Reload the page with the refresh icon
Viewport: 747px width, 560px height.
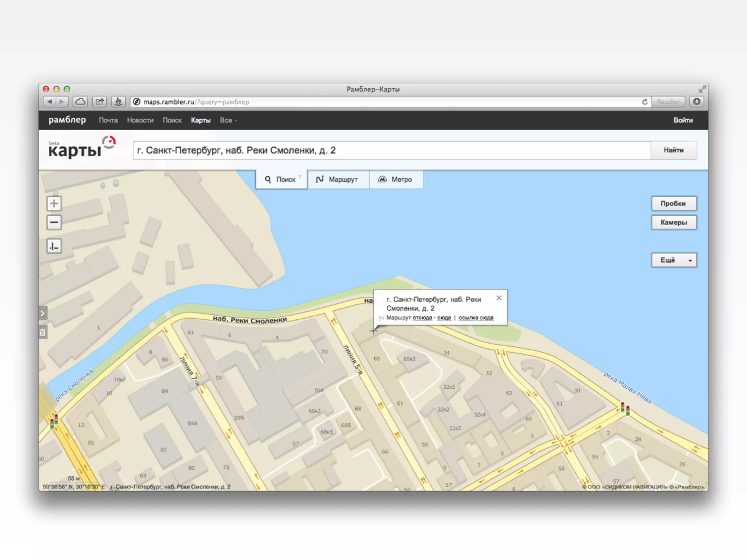645,102
